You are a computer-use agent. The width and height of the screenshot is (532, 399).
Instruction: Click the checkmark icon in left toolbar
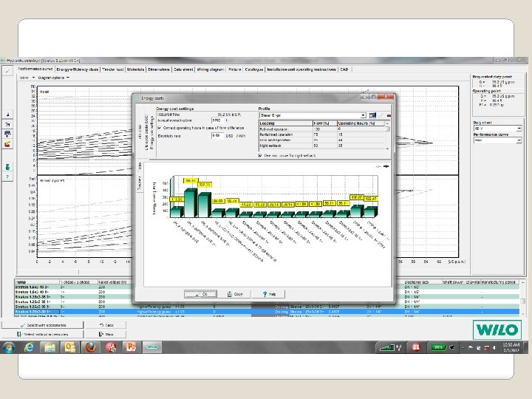7,71
